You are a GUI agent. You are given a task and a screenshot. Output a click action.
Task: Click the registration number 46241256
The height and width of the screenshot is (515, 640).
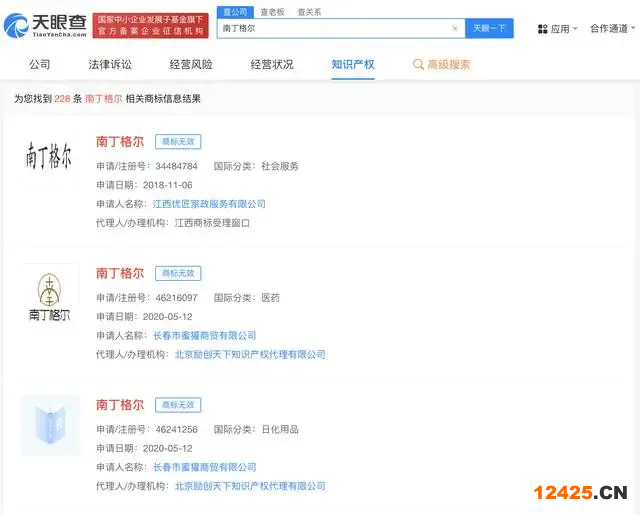point(176,429)
